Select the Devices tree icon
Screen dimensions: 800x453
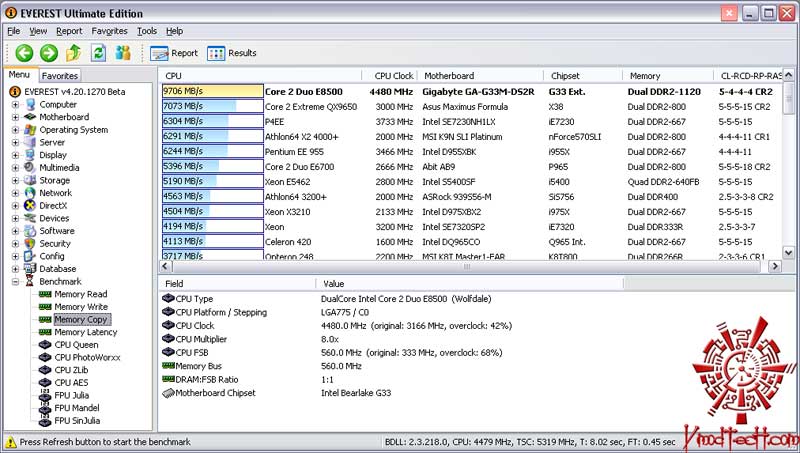point(30,218)
